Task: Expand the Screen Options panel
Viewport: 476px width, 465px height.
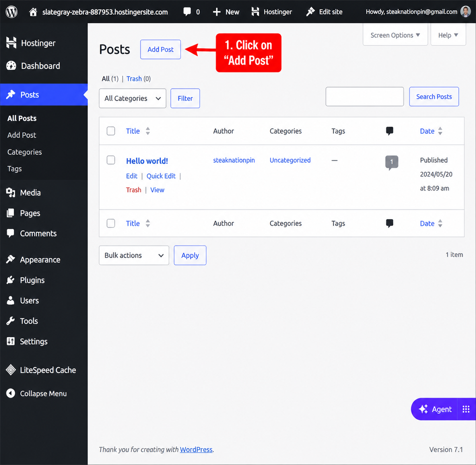Action: point(395,35)
